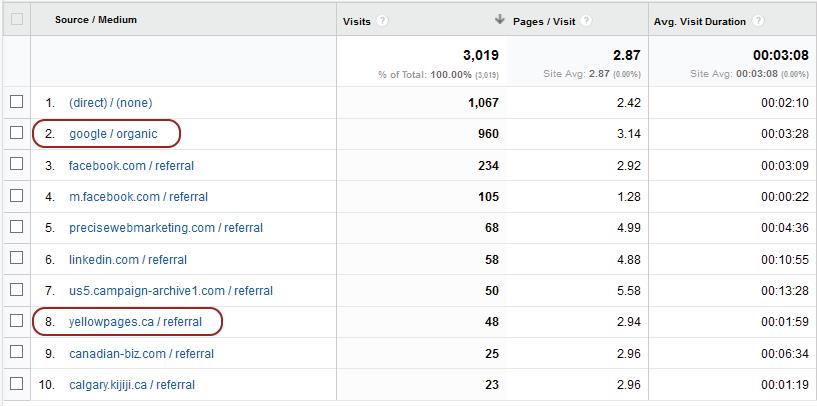Tick the yellowpages.ca row checkbox

pyautogui.click(x=16, y=321)
